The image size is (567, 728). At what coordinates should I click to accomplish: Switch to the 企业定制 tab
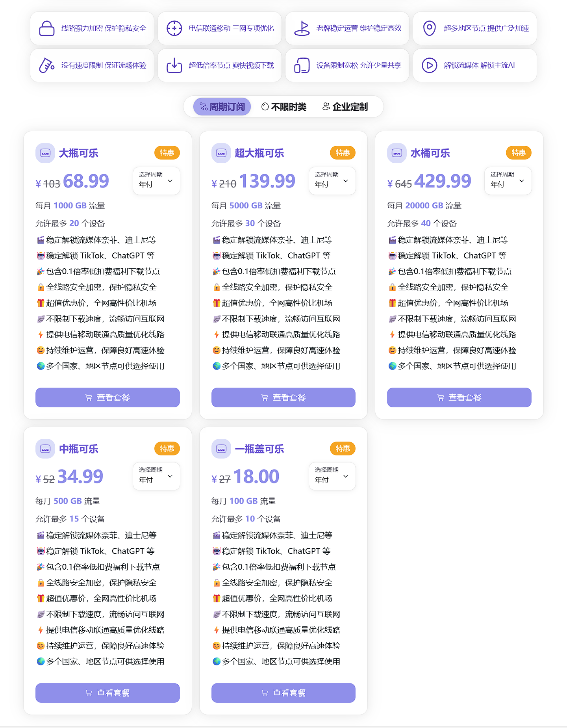pos(345,107)
